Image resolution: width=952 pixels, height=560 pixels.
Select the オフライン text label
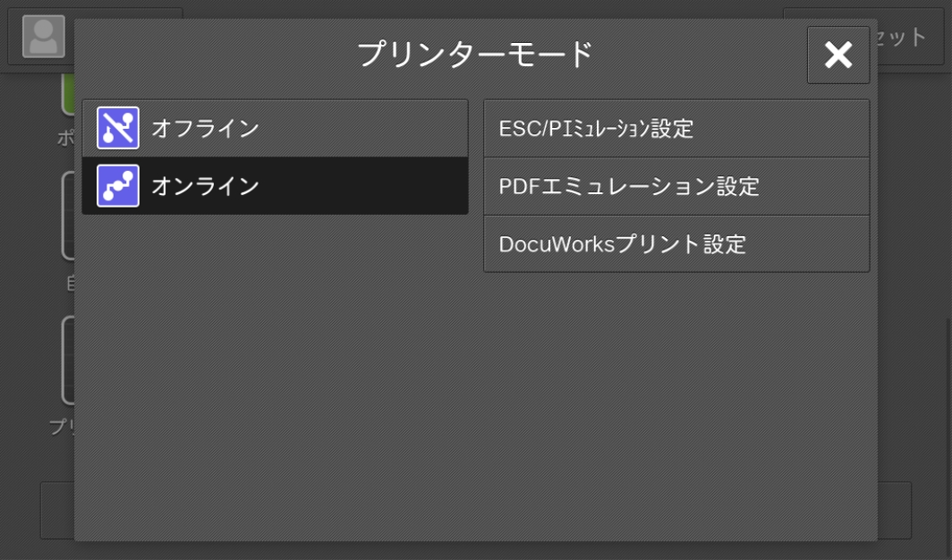click(205, 129)
